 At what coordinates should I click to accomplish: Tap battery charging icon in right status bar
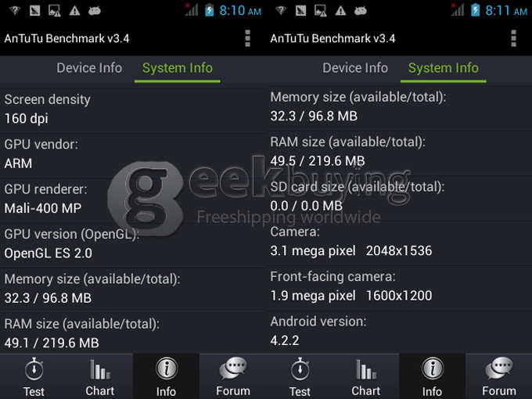coord(476,10)
